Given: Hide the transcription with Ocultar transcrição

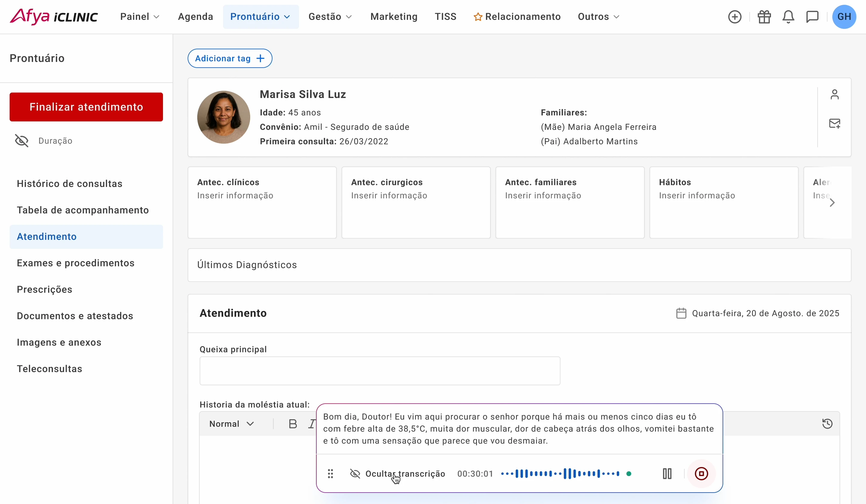Looking at the screenshot, I should coord(397,474).
